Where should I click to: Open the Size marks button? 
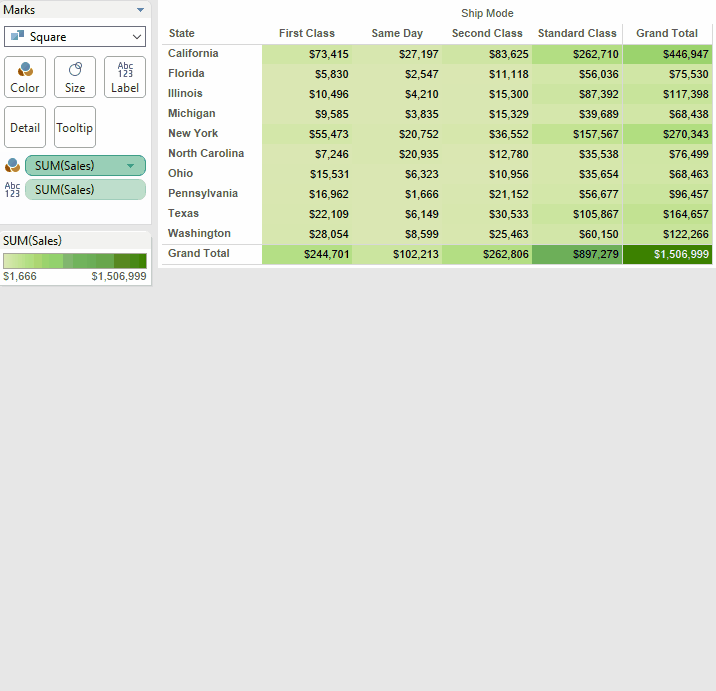(x=75, y=77)
